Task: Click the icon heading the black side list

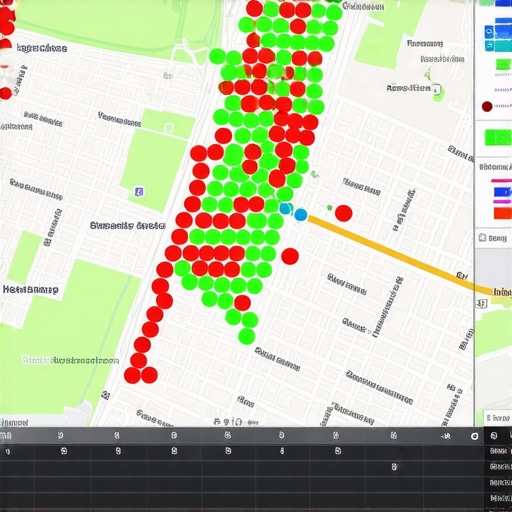Action: (x=494, y=435)
